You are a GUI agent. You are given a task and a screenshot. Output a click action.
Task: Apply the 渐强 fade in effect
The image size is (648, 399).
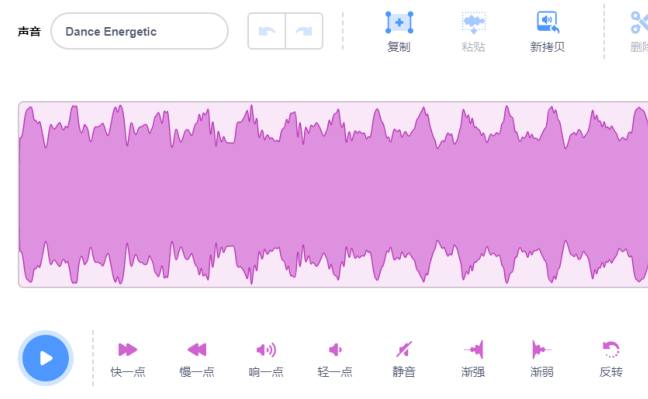click(x=473, y=349)
